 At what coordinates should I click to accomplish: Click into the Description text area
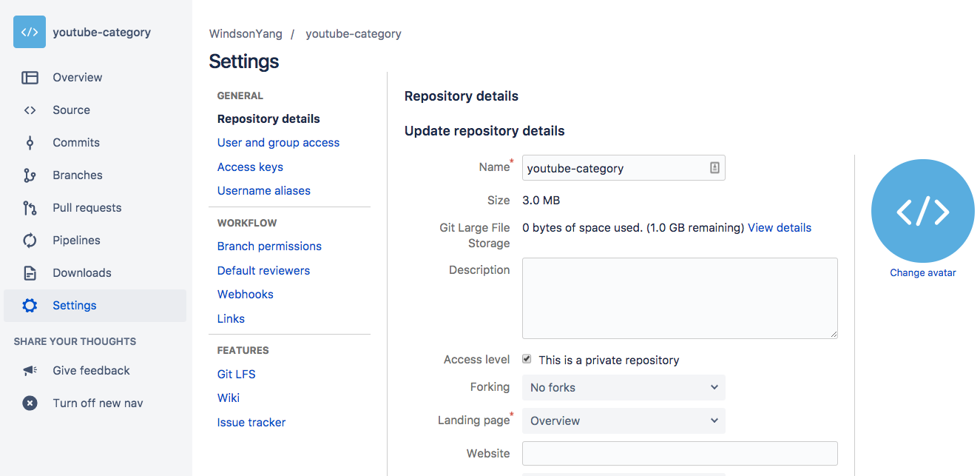coord(680,298)
